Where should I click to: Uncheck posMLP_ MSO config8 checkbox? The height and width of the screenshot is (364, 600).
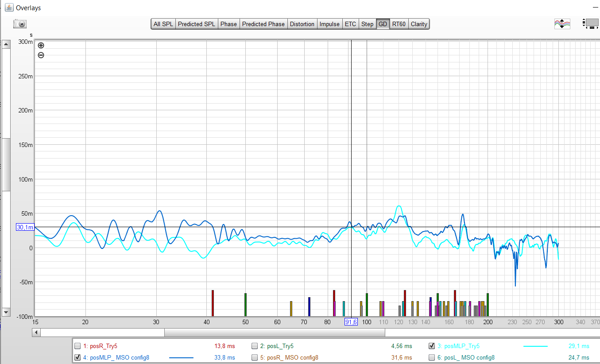pos(77,357)
